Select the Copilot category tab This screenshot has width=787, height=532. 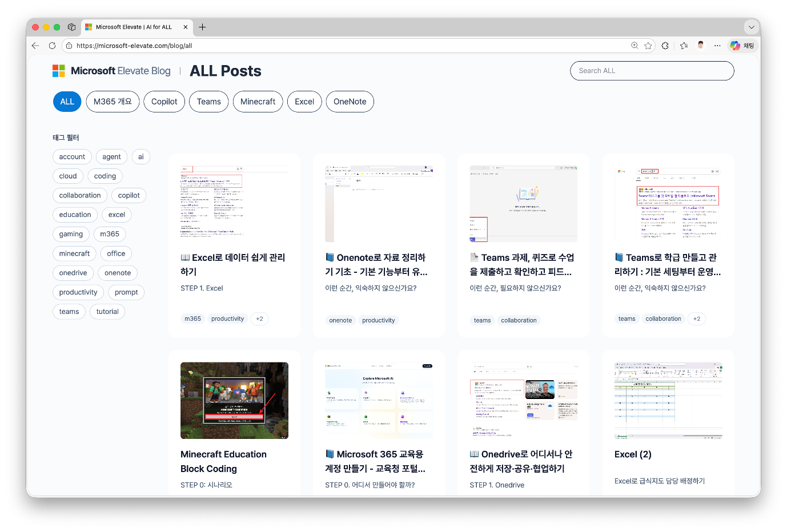[x=164, y=102]
